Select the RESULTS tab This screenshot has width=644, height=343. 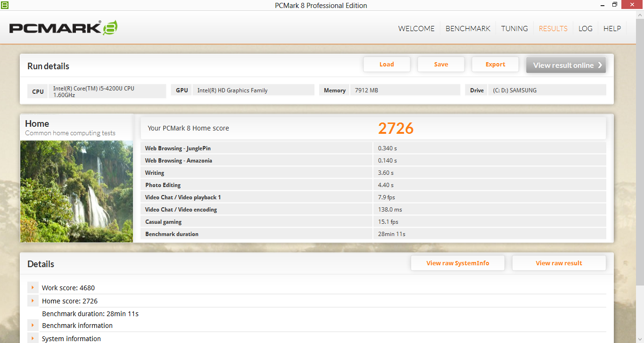tap(553, 28)
